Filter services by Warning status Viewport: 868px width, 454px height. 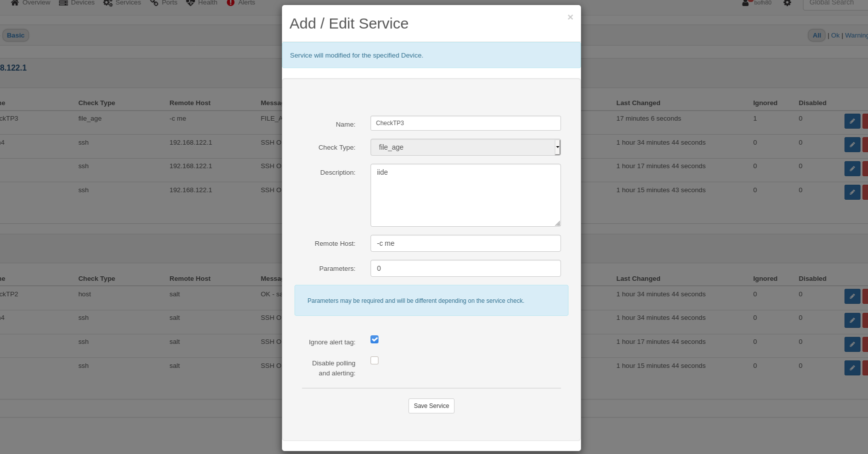click(x=856, y=35)
